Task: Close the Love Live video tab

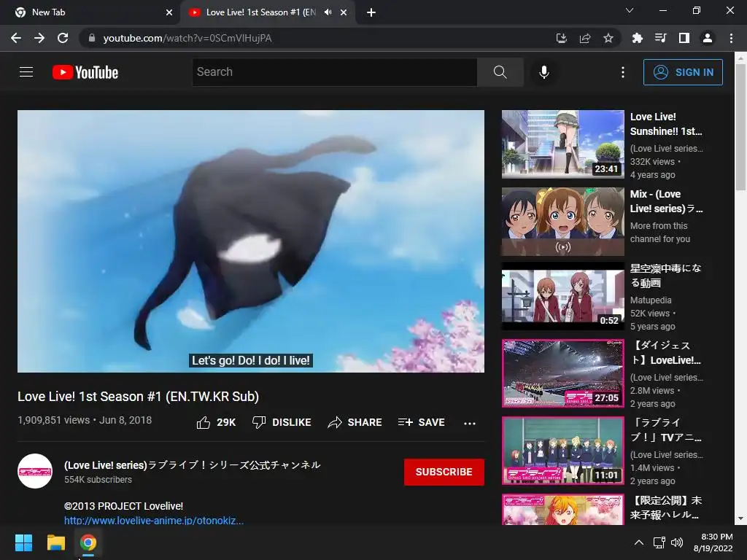Action: [x=344, y=12]
